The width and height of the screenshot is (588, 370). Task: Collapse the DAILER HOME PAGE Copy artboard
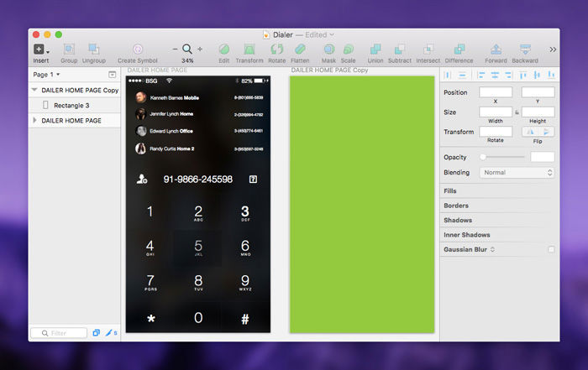(x=34, y=90)
